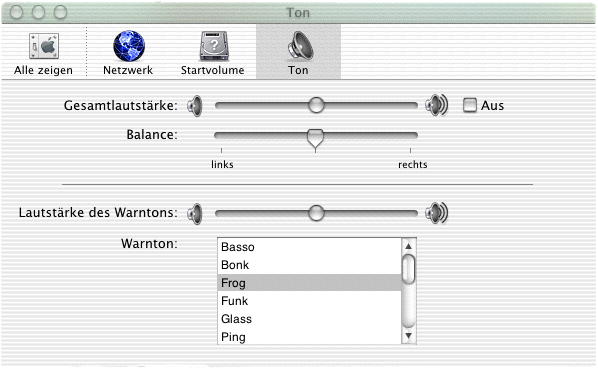The image size is (598, 368).
Task: Select the Ton speaker icon
Action: click(300, 47)
